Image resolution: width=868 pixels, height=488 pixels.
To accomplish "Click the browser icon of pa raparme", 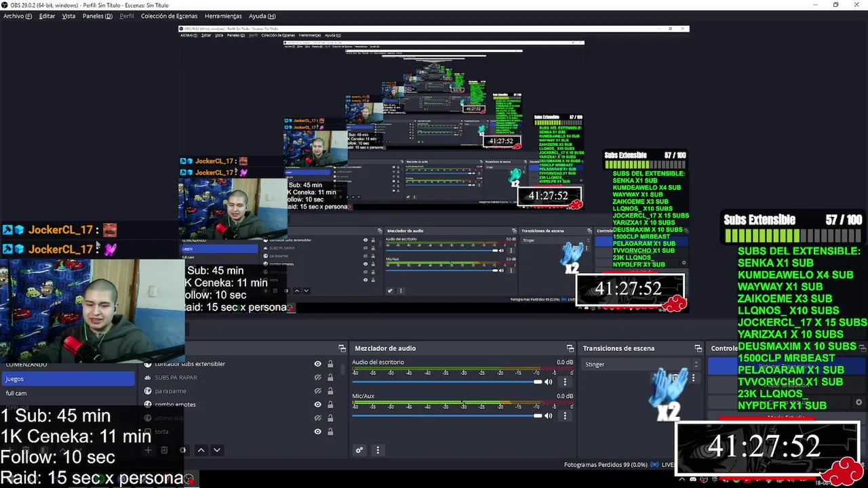I will tap(147, 391).
